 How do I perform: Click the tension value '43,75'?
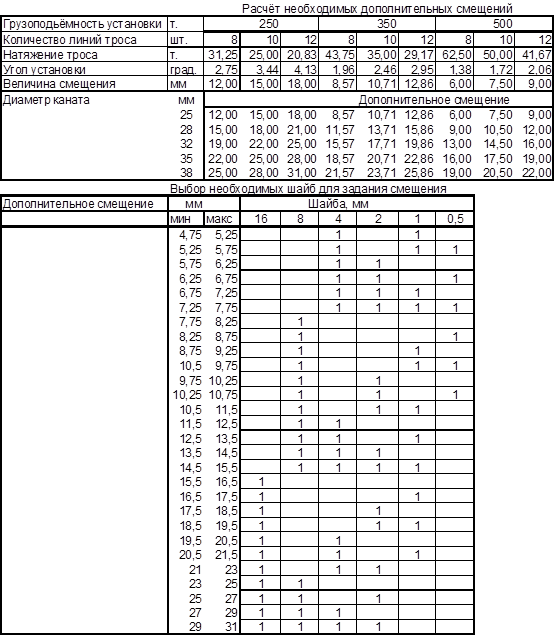(x=340, y=55)
